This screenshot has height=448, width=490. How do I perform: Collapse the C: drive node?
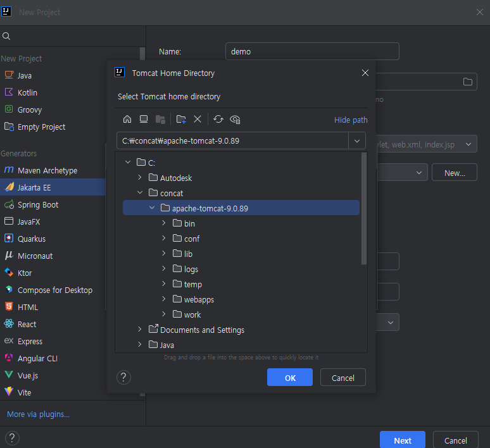click(x=128, y=162)
